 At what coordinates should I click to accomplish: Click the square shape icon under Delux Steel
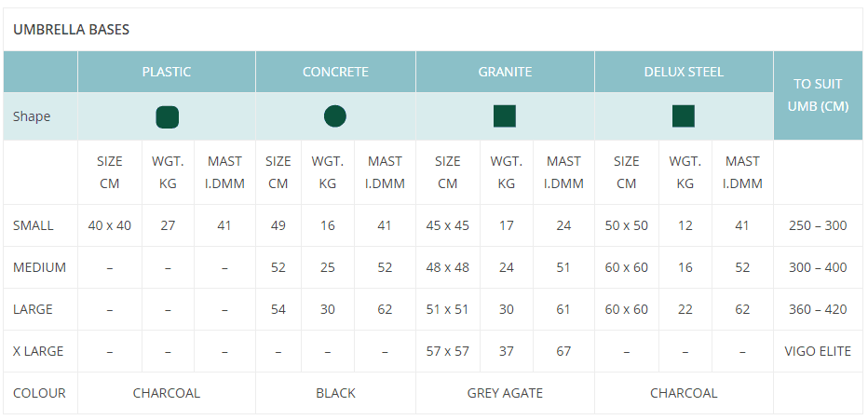pyautogui.click(x=684, y=116)
